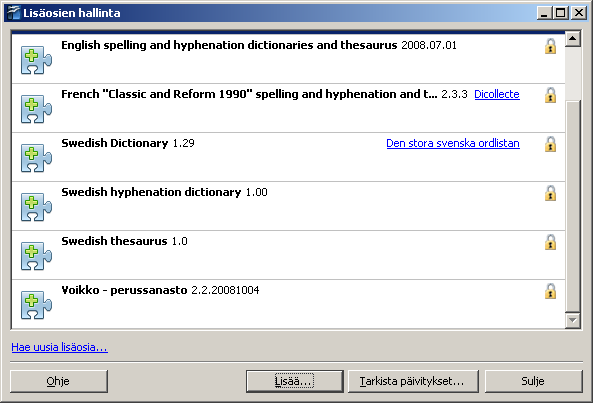
Task: Select the Swedish Dictionary entry title
Action: (x=115, y=143)
